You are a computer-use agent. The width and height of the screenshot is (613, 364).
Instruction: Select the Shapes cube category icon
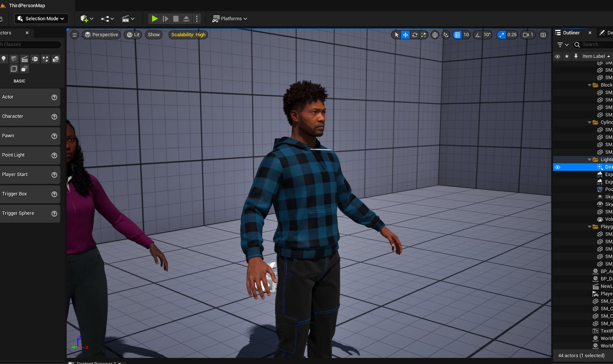pyautogui.click(x=14, y=59)
